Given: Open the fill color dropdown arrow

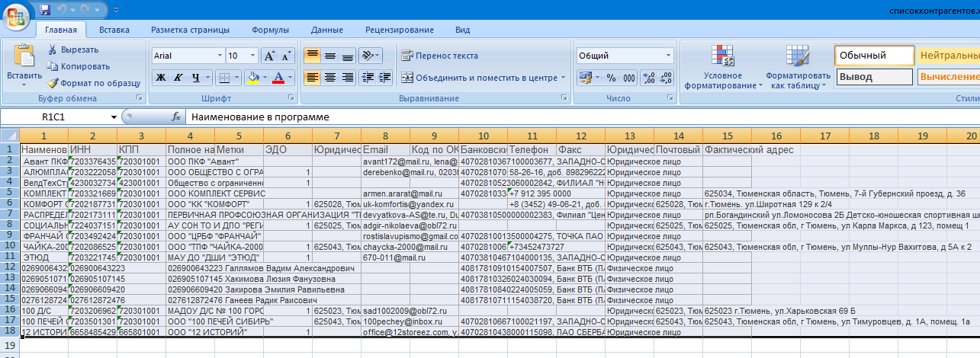Looking at the screenshot, I should [x=265, y=77].
